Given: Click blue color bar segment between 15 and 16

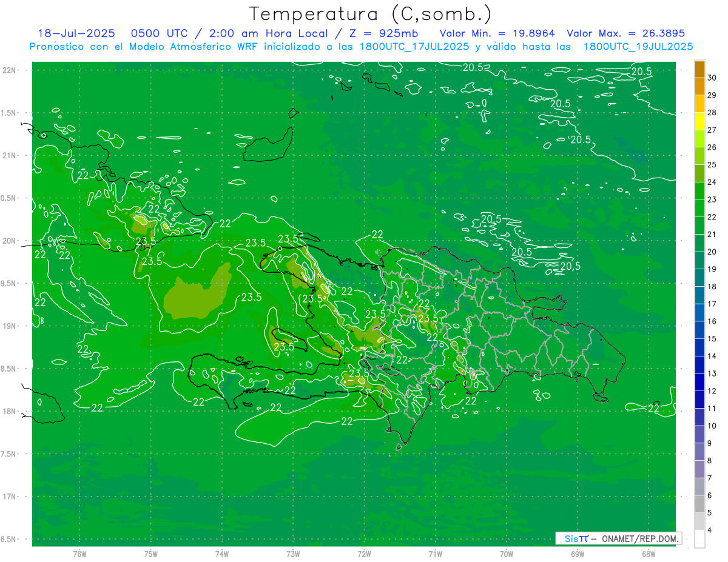Looking at the screenshot, I should pyautogui.click(x=699, y=330).
